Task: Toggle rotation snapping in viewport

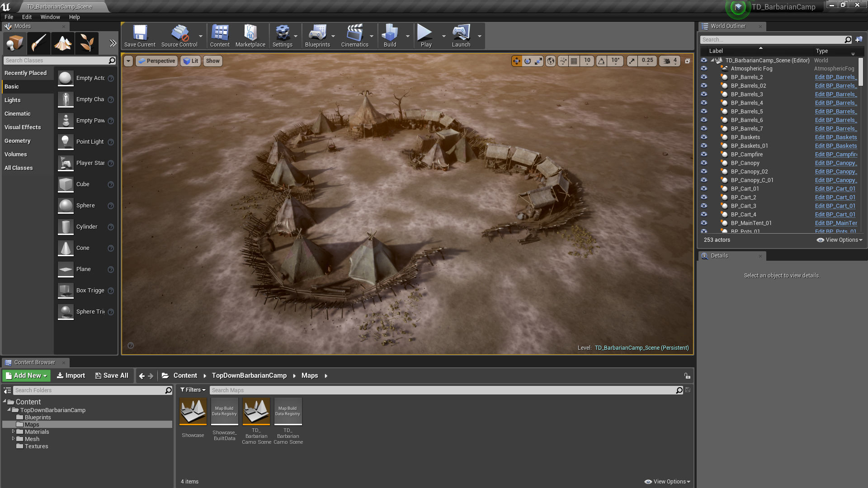Action: (601, 61)
